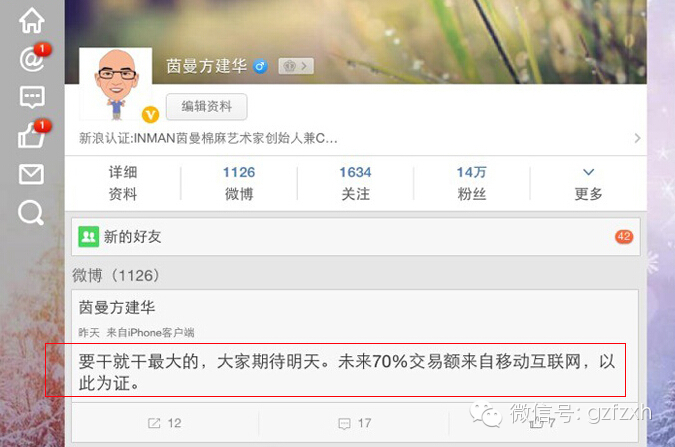Click the post author name 茵曼方建华
The width and height of the screenshot is (675, 447).
[117, 307]
